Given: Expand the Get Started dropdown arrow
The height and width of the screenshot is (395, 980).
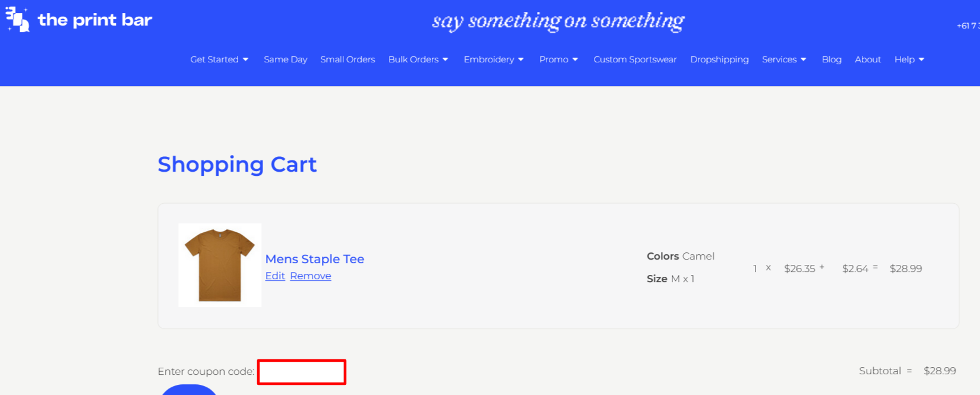Looking at the screenshot, I should click(245, 59).
